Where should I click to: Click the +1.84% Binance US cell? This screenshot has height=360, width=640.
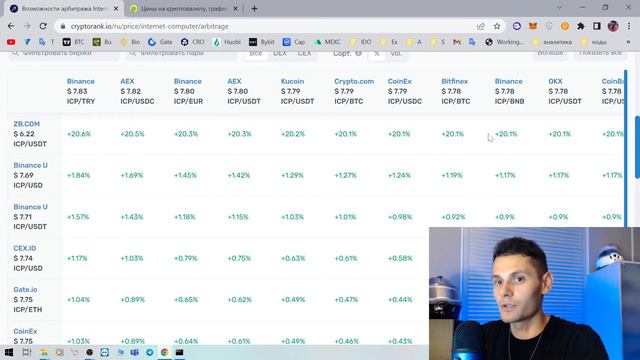[x=78, y=175]
